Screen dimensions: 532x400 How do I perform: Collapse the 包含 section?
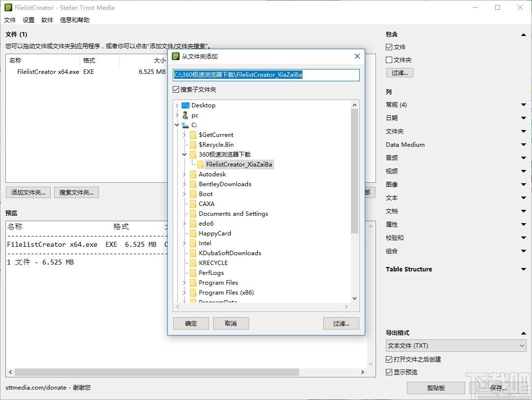click(x=524, y=34)
